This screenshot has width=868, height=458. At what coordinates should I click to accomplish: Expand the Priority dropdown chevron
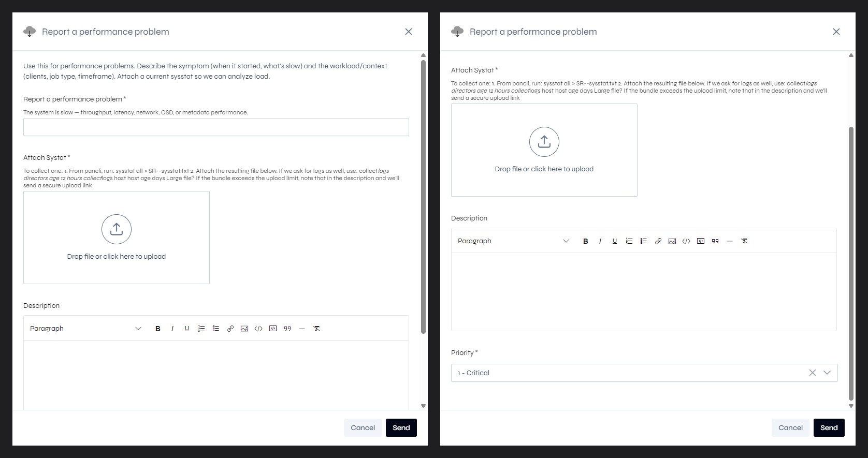(x=827, y=373)
